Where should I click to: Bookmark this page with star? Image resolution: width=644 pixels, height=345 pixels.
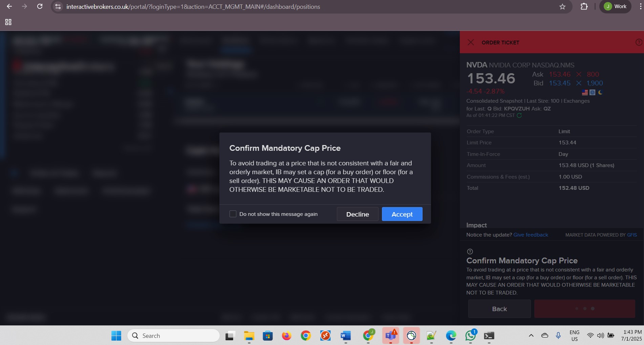click(x=562, y=6)
